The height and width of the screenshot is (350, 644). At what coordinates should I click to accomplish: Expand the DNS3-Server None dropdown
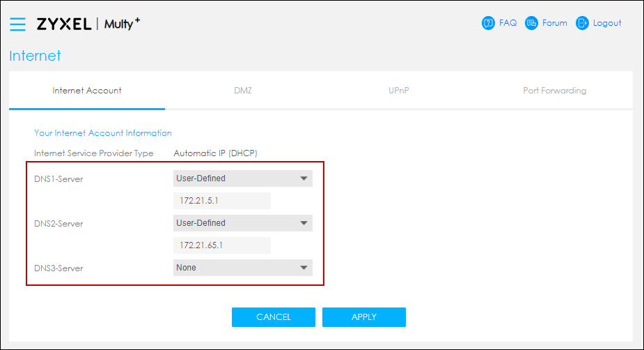(243, 268)
